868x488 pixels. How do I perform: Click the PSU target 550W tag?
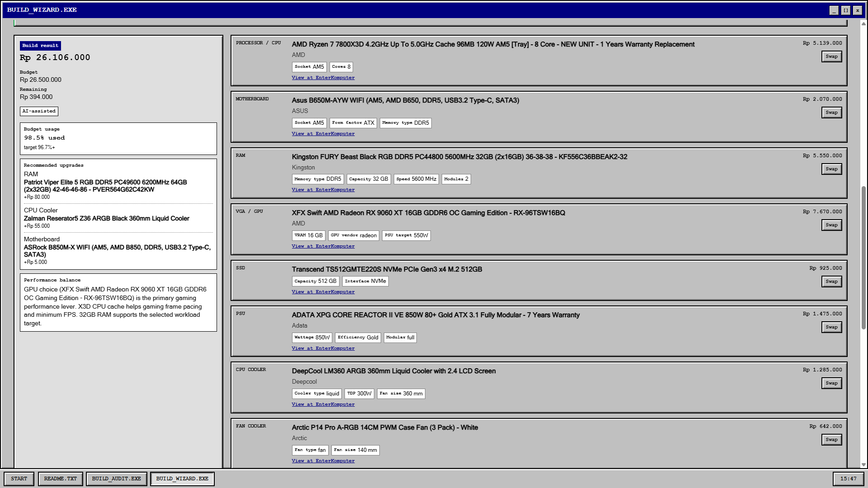click(x=406, y=235)
